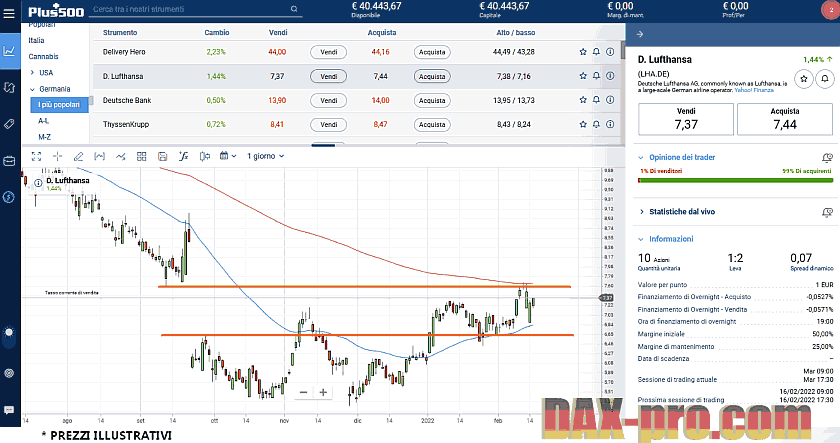Set price alert bell for Delivery Hero
Screen dimensions: 840x443
coord(596,52)
